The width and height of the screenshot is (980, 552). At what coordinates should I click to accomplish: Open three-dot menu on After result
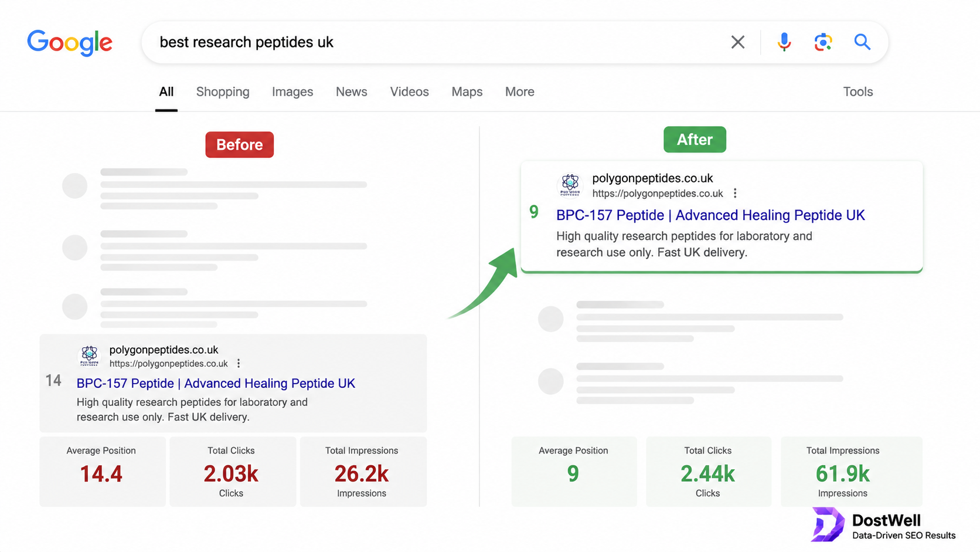(735, 193)
